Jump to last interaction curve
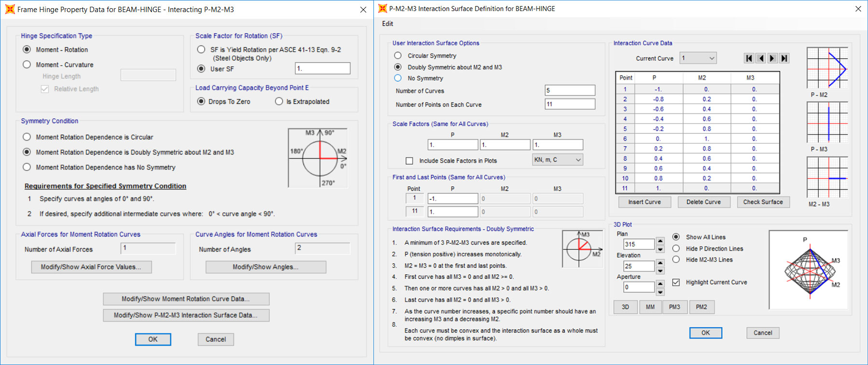The height and width of the screenshot is (365, 868). click(785, 58)
